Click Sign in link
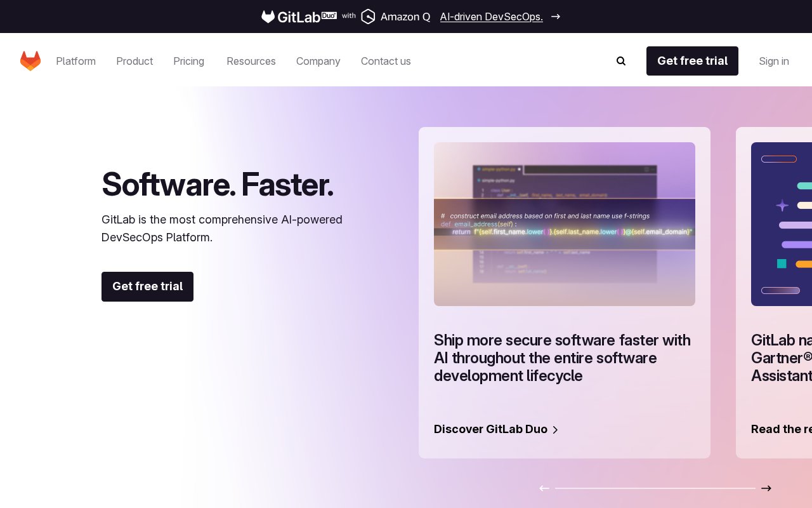 tap(774, 61)
